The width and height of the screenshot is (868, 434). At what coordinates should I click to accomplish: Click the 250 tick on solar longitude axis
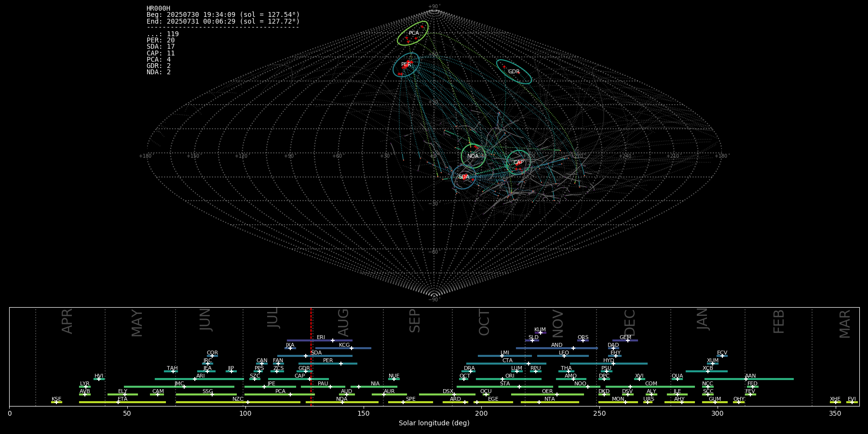coord(599,413)
